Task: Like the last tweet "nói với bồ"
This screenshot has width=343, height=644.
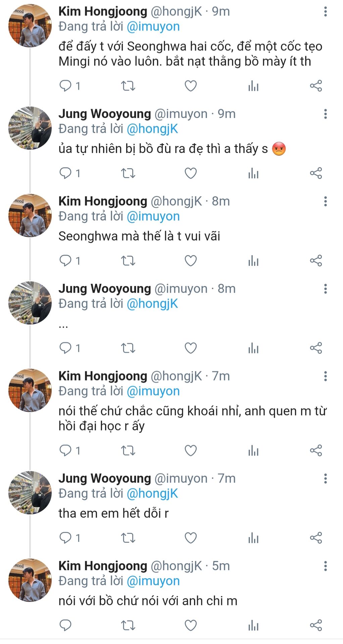Action: (x=191, y=625)
